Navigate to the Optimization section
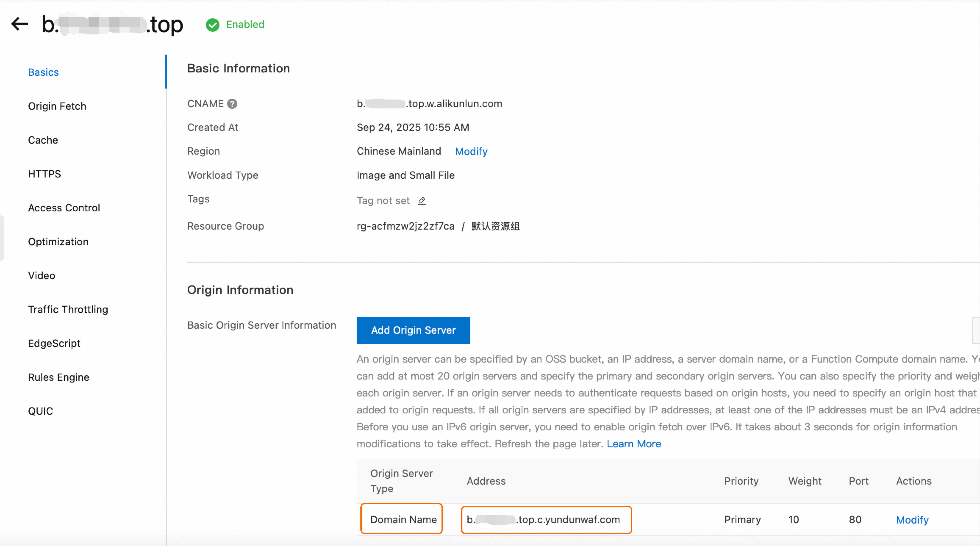This screenshot has width=980, height=546. pyautogui.click(x=58, y=241)
